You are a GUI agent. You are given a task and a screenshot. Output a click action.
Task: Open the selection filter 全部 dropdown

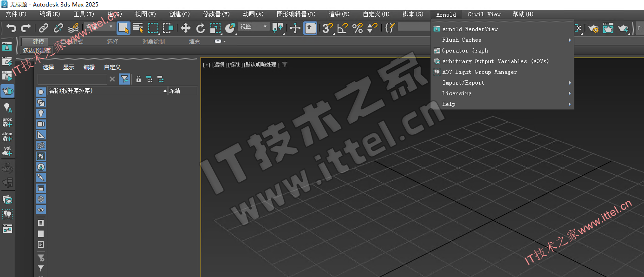(x=99, y=27)
